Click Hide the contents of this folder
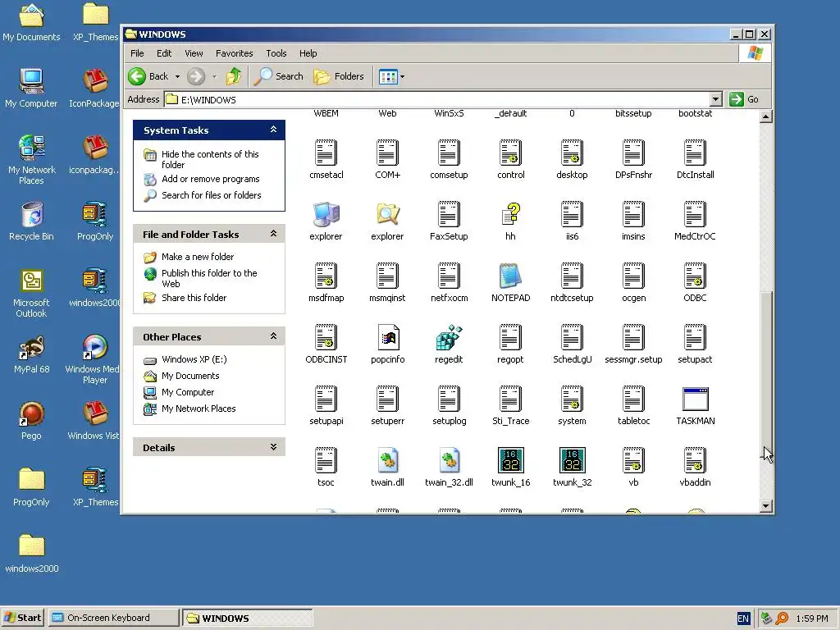 click(x=210, y=159)
